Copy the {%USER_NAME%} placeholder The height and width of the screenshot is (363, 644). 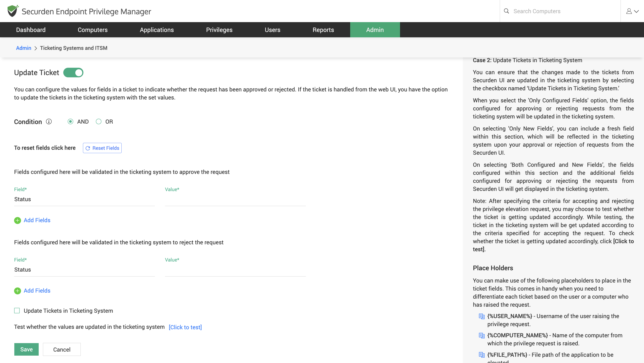tap(481, 316)
